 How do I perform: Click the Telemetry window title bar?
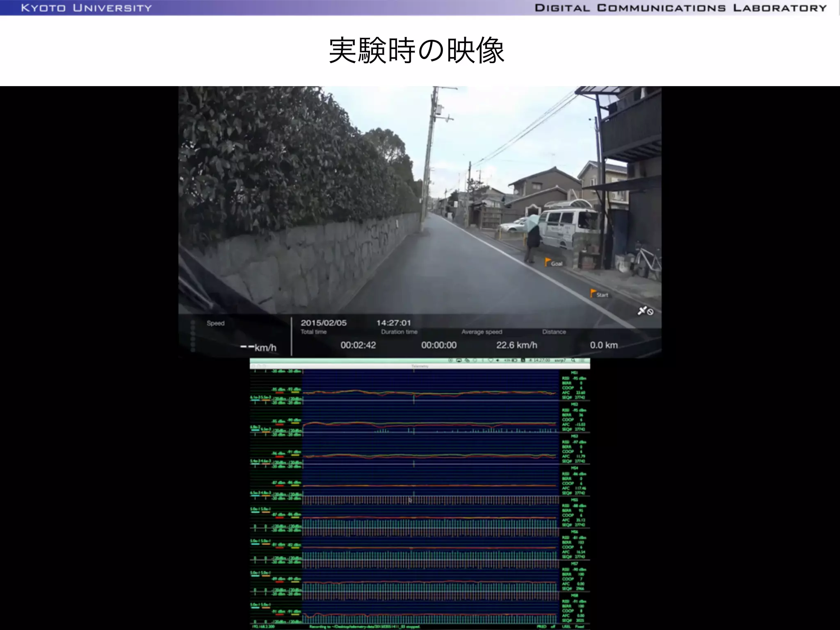(x=420, y=366)
